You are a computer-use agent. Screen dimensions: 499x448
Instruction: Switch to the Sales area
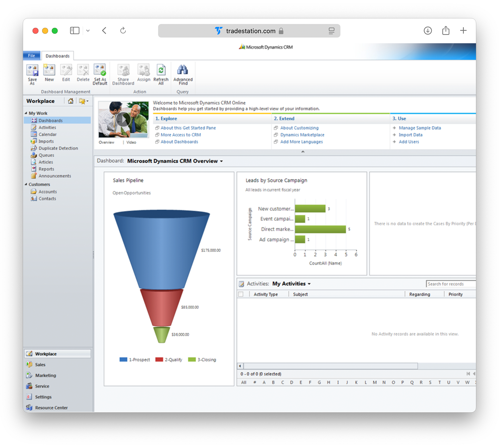pos(40,364)
